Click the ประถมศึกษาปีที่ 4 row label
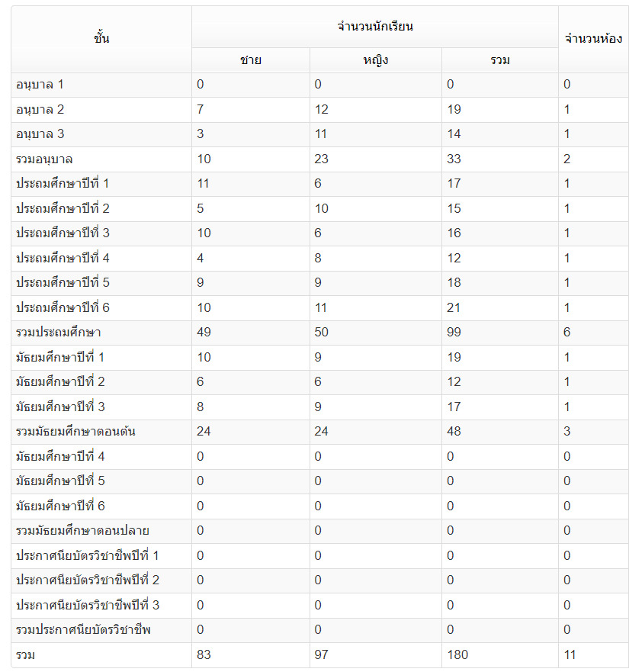Viewport: 629px width, 672px height. 63,258
